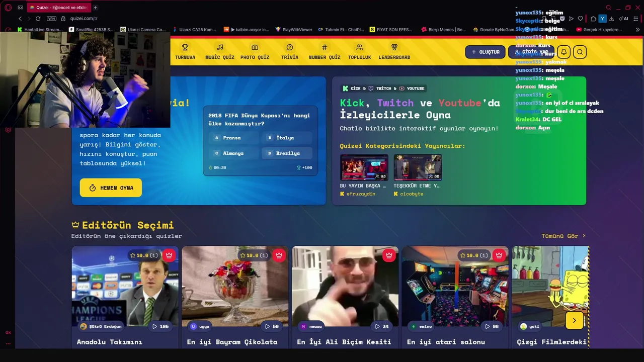644x362 pixels.
Task: Expand Tümünü Gör chevron arrow
Action: point(584,236)
